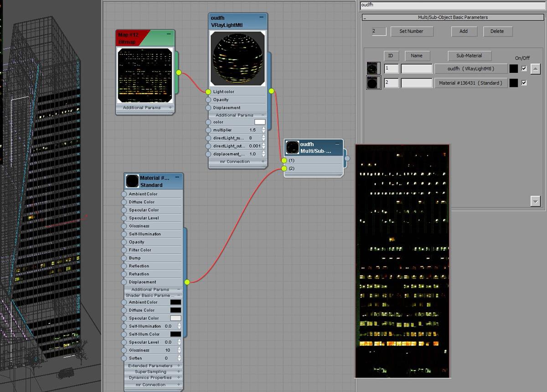The image size is (547, 392).
Task: Collapse Multi/Sub-Object Basic Parameters rollout
Action: [x=453, y=17]
